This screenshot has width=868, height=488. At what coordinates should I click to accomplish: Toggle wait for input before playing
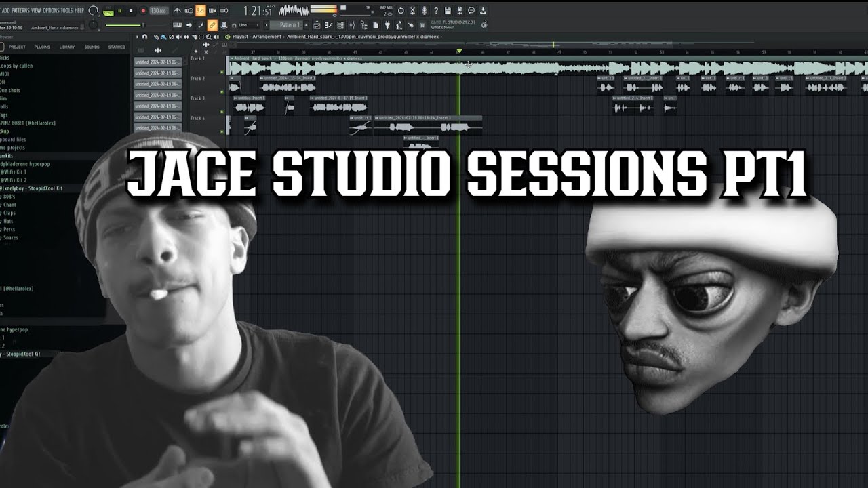[x=189, y=11]
